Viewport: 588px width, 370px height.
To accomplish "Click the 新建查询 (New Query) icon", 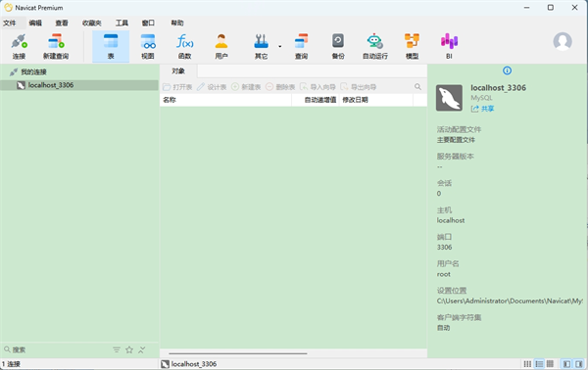I will pos(56,46).
